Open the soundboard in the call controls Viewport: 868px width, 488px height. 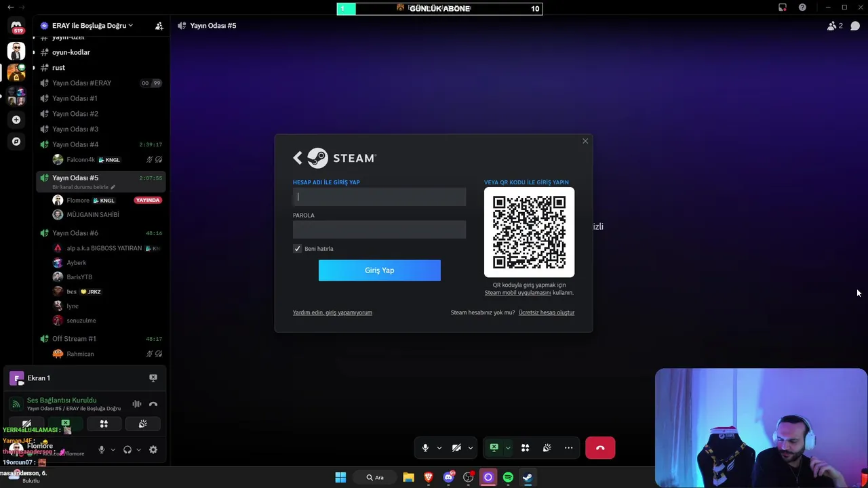(x=547, y=448)
